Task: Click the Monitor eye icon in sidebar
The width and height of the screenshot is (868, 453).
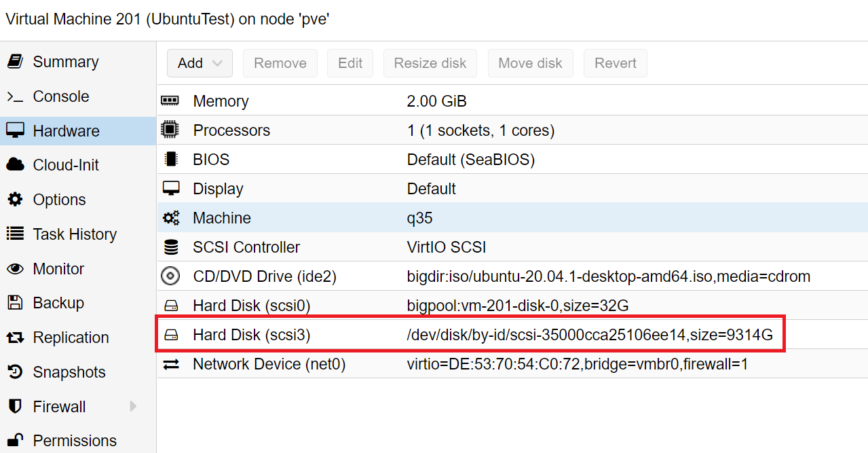Action: (x=16, y=268)
